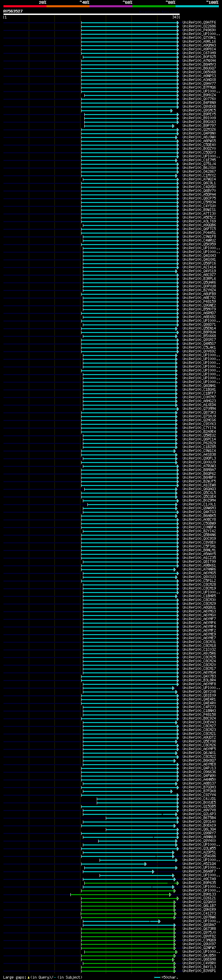Select hit UniRef100_B4YIL3

coord(199,967)
